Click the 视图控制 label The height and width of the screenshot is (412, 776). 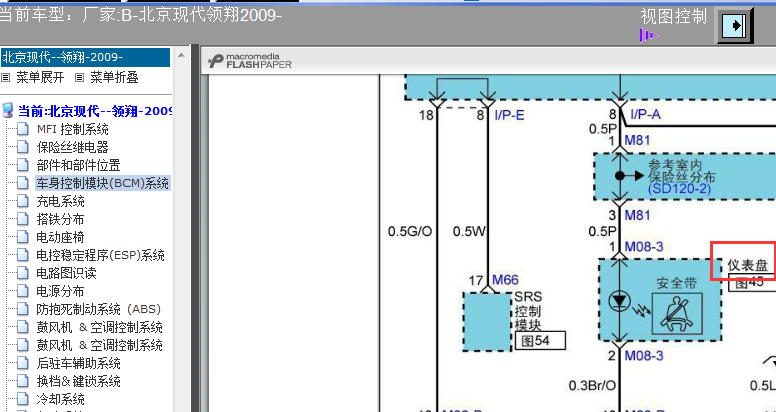point(674,16)
